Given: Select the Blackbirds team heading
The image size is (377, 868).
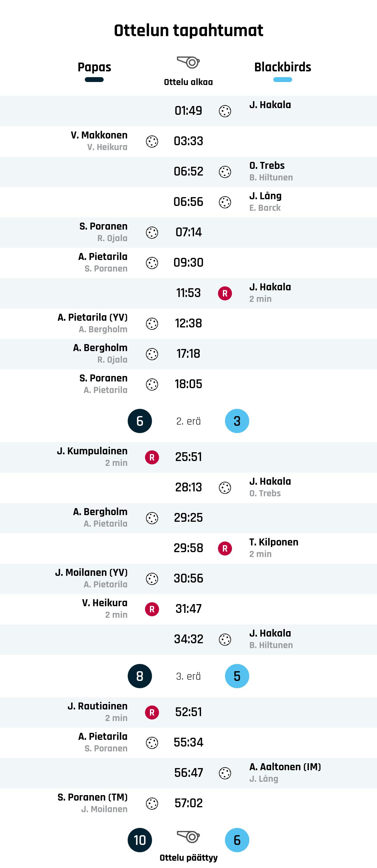Looking at the screenshot, I should (x=282, y=67).
